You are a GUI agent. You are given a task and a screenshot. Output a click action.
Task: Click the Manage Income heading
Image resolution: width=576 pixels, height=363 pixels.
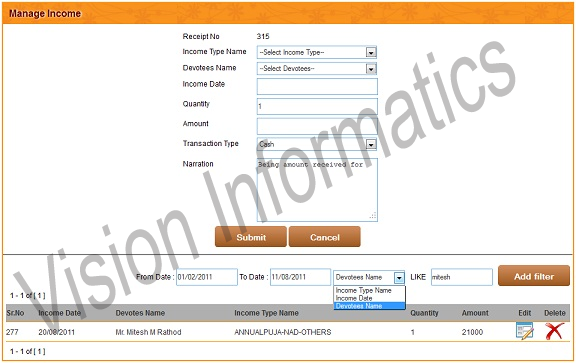pyautogui.click(x=45, y=14)
